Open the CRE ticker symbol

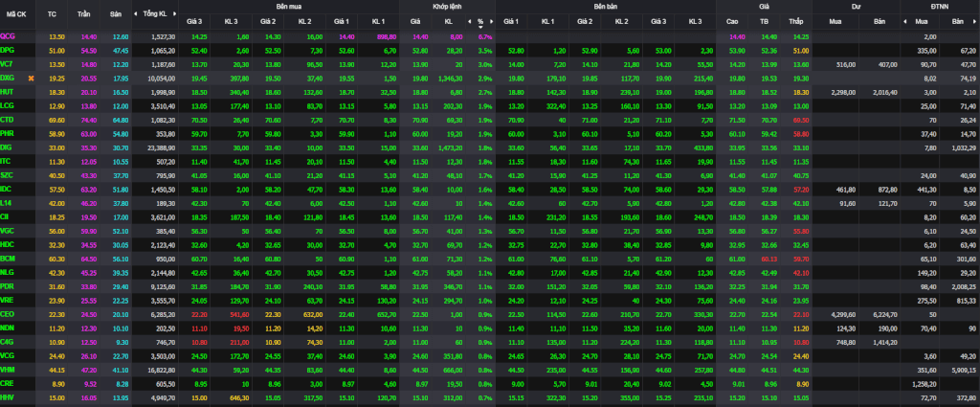pyautogui.click(x=8, y=383)
